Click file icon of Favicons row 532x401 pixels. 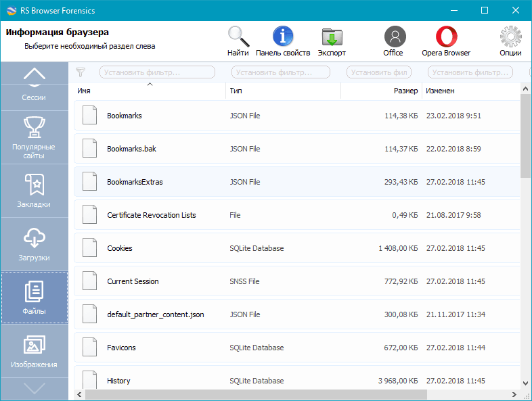[89, 347]
